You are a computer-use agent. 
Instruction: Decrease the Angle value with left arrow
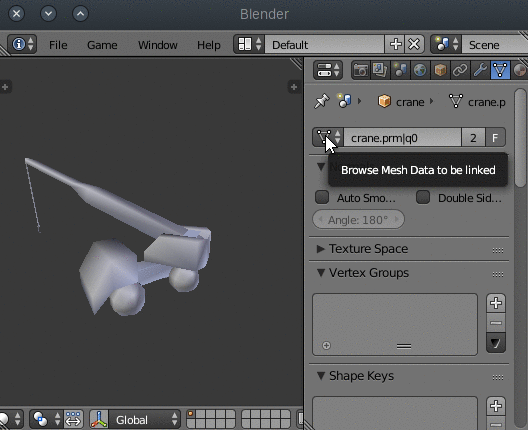pyautogui.click(x=320, y=220)
